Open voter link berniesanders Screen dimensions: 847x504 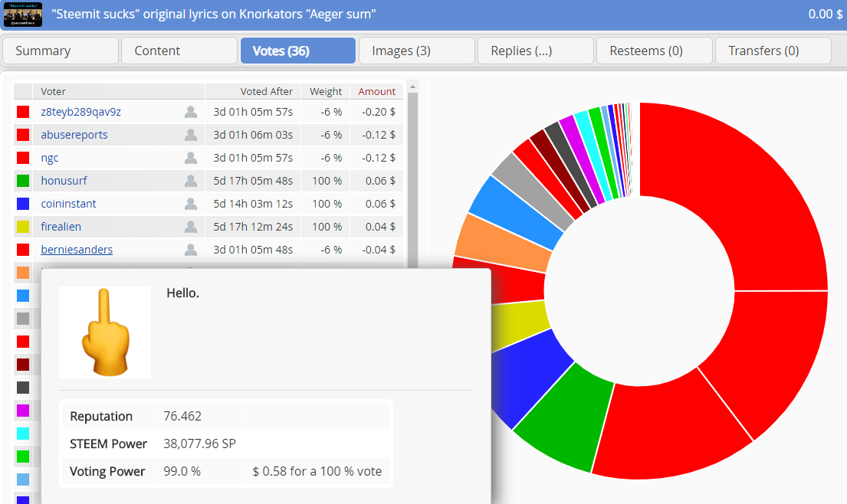[77, 249]
